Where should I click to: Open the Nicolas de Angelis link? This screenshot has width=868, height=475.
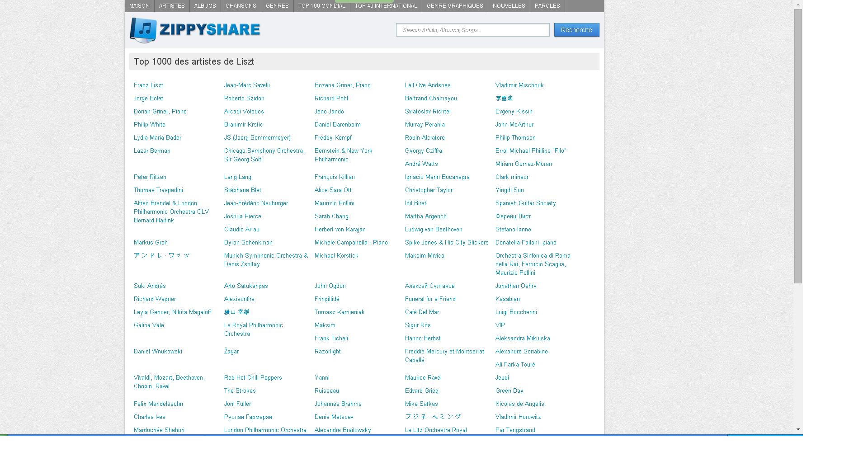click(520, 404)
